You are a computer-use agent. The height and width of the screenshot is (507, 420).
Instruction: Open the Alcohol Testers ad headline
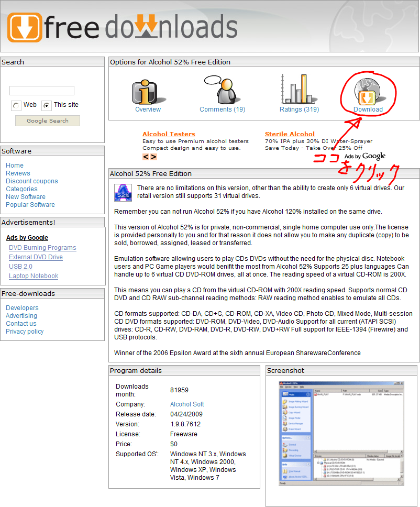(x=169, y=134)
